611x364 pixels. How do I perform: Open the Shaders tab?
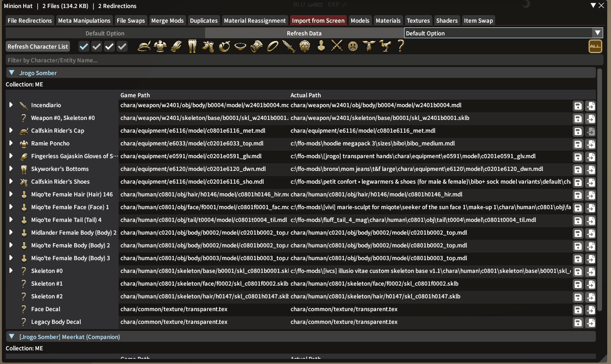(447, 21)
